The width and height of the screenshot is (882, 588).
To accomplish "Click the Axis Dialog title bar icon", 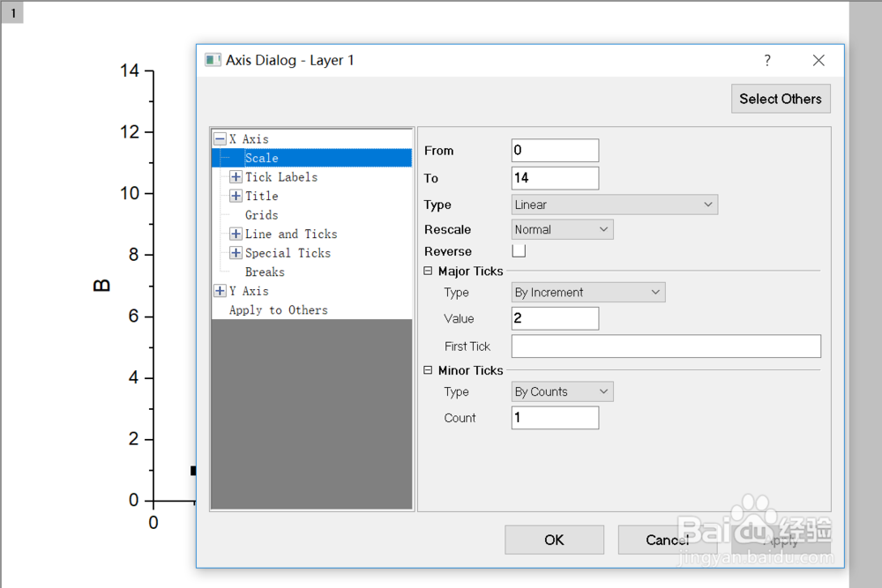I will tap(213, 60).
